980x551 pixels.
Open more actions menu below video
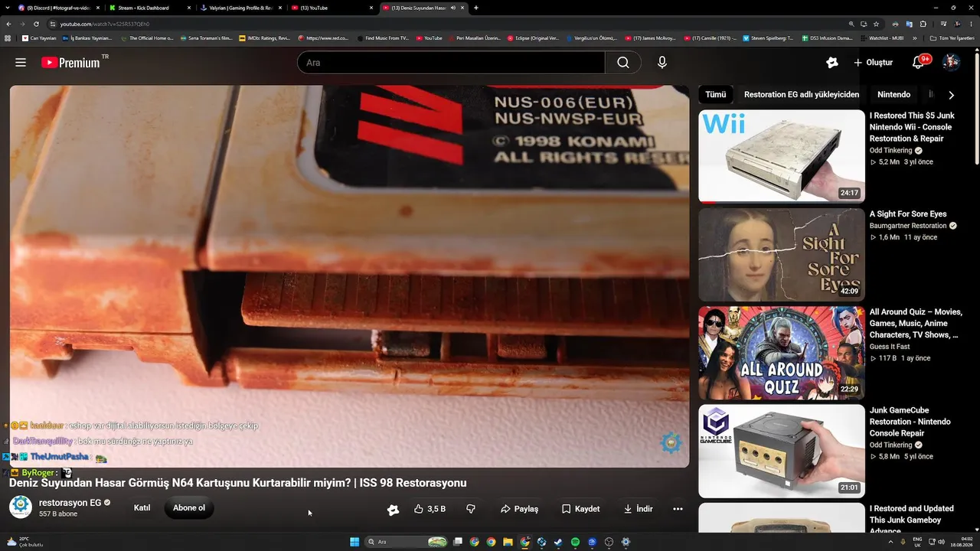tap(678, 509)
